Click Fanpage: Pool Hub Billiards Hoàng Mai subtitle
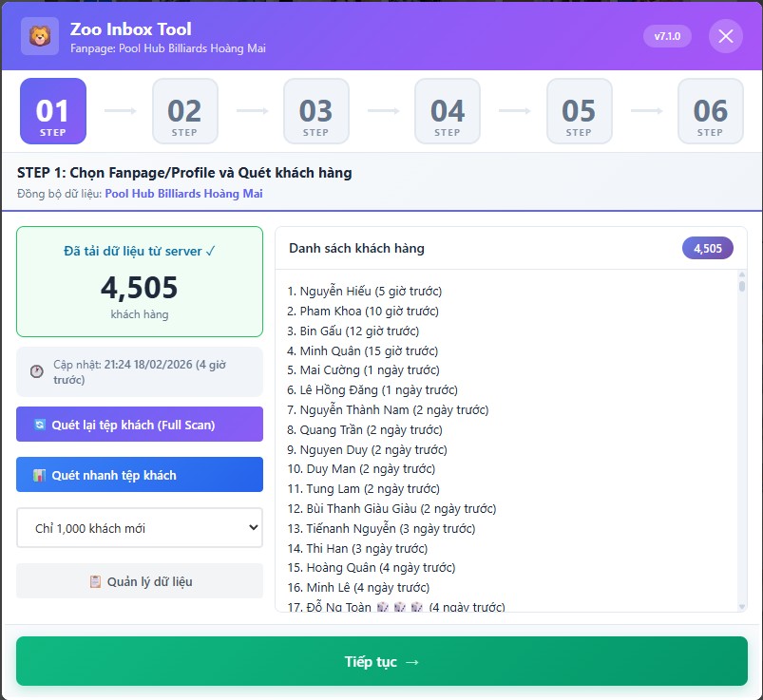This screenshot has height=700, width=763. point(168,48)
